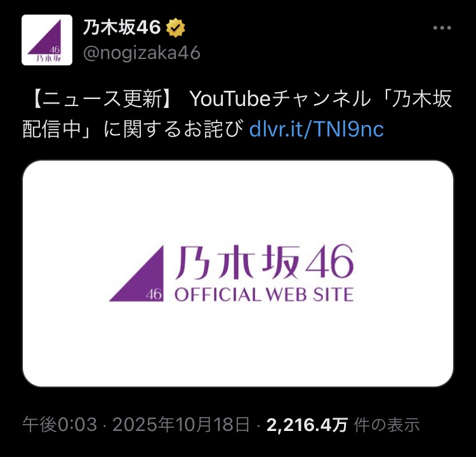476x457 pixels.
Task: Click the 乃木坂 text inside the avatar
Action: tap(48, 58)
